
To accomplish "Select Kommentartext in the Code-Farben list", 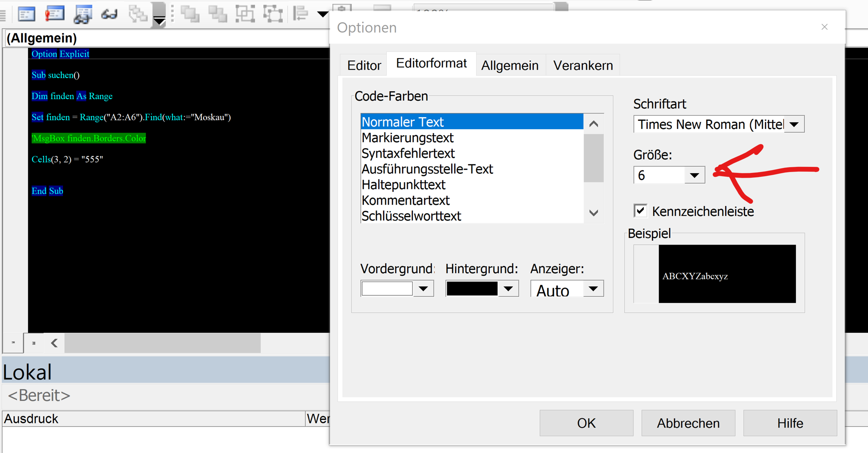I will [x=406, y=200].
